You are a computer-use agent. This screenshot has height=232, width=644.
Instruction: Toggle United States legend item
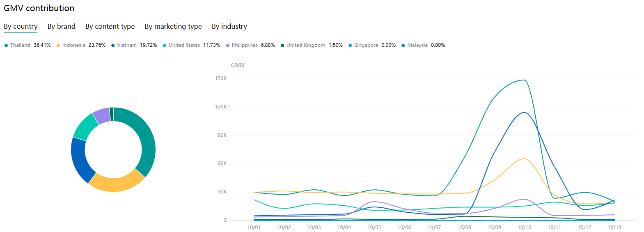(184, 45)
